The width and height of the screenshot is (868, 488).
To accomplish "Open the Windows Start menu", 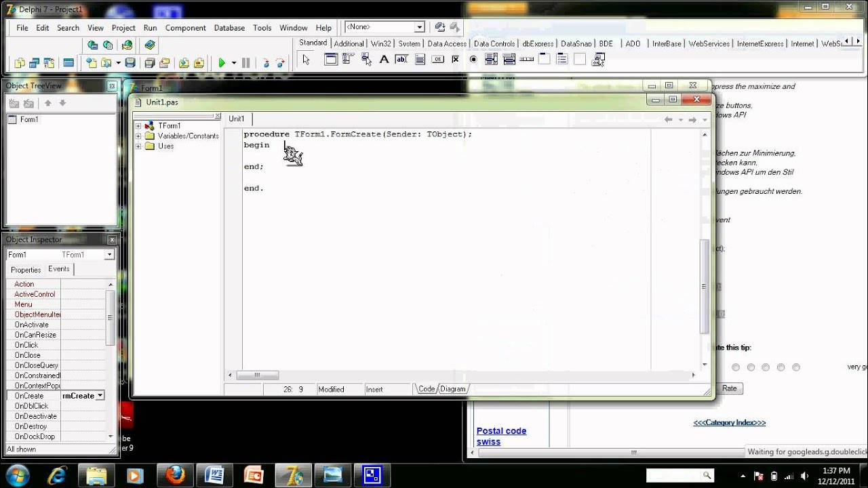I will [16, 474].
